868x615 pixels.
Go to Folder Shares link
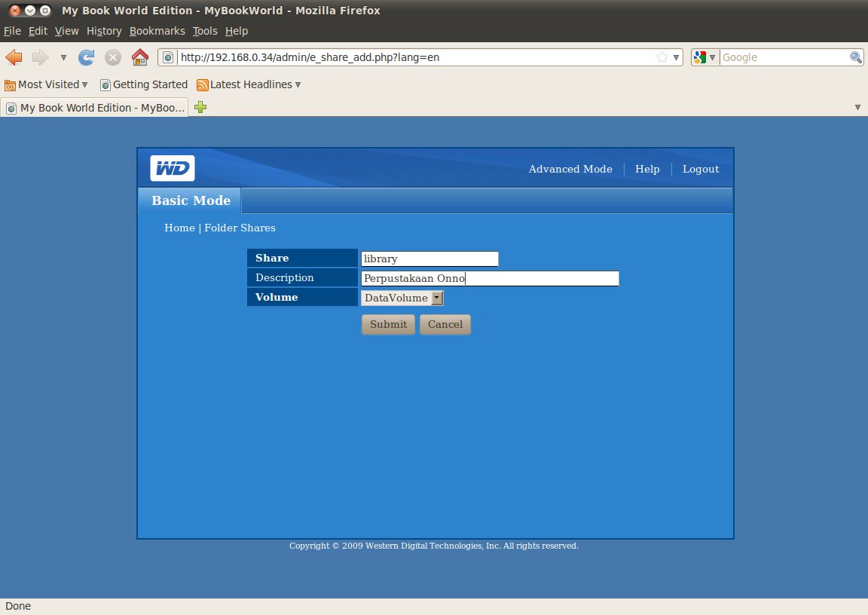(x=240, y=228)
